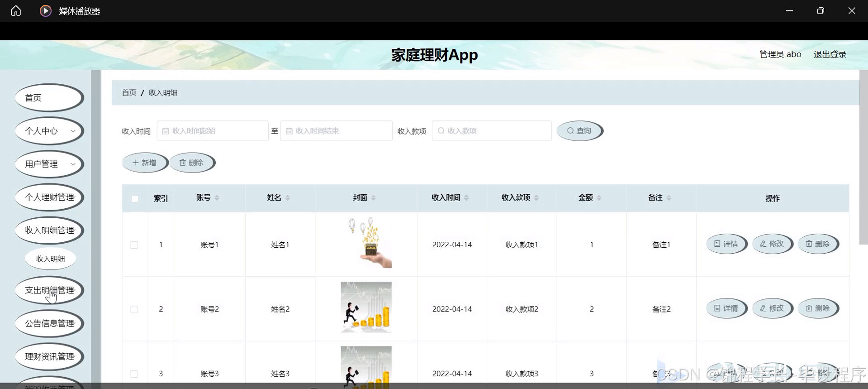This screenshot has width=868, height=389.
Task: Focus the 收入时间结束 date field
Action: (x=336, y=131)
